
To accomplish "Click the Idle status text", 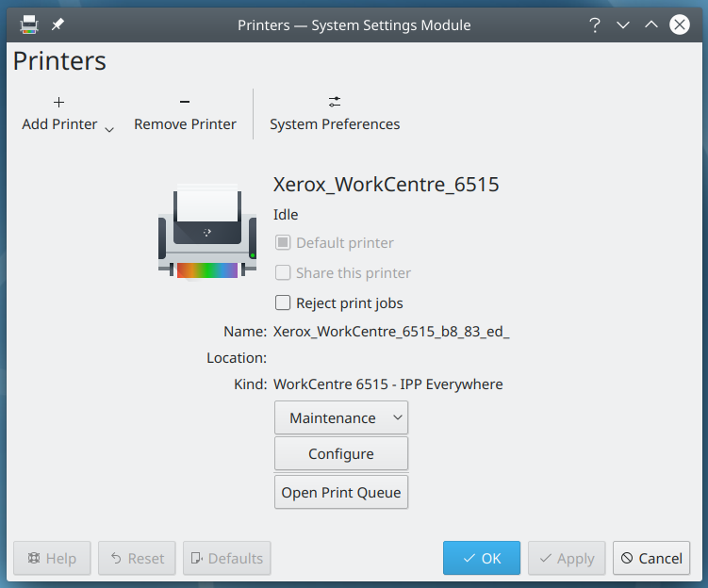I will [x=286, y=215].
